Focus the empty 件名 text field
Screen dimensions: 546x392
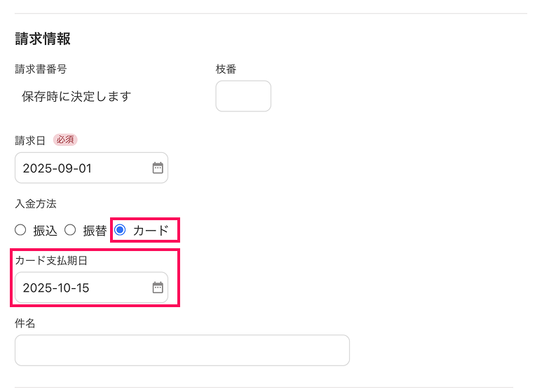pos(182,350)
